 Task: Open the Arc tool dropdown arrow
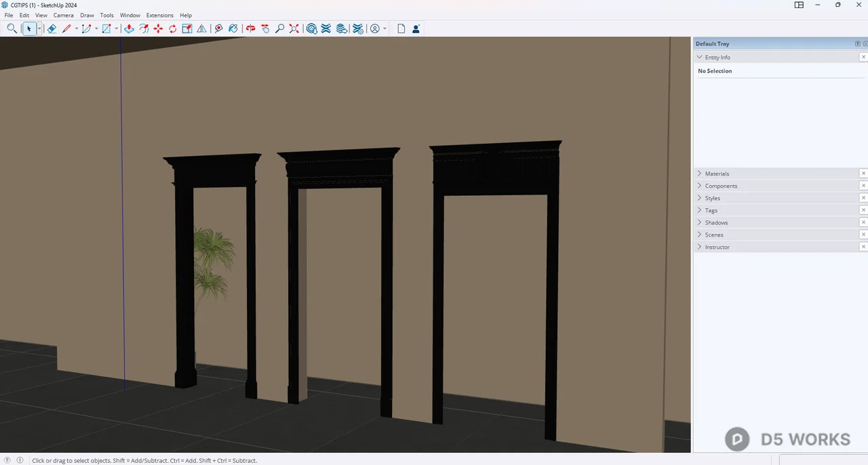[96, 28]
